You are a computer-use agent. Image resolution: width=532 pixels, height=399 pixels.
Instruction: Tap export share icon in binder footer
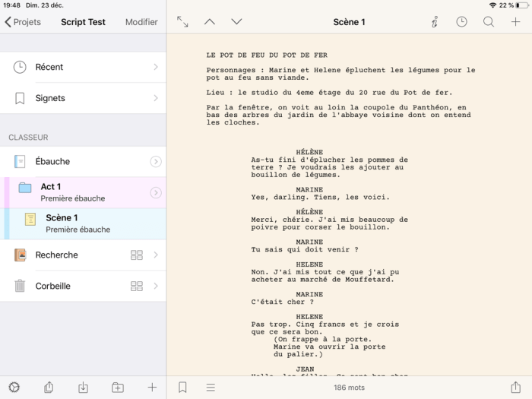tap(49, 387)
